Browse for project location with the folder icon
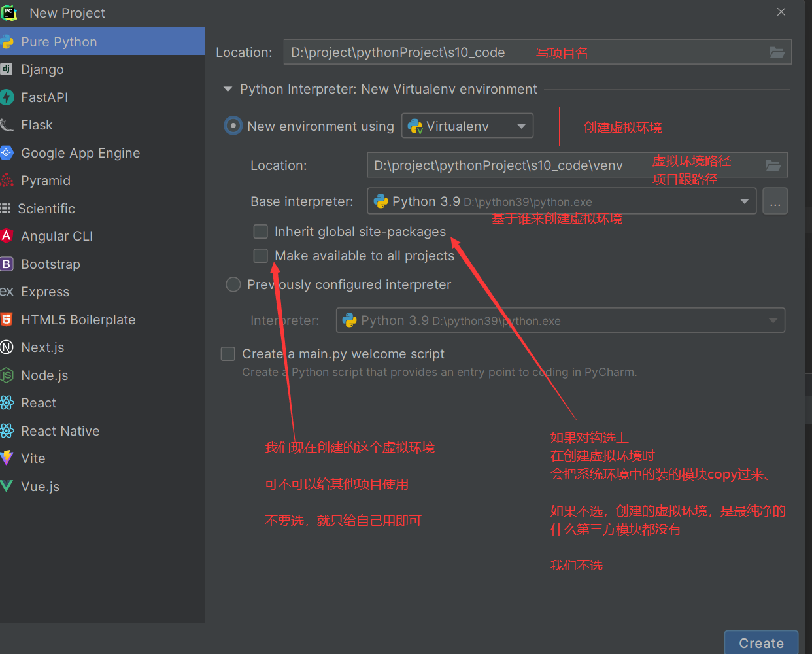 tap(777, 52)
